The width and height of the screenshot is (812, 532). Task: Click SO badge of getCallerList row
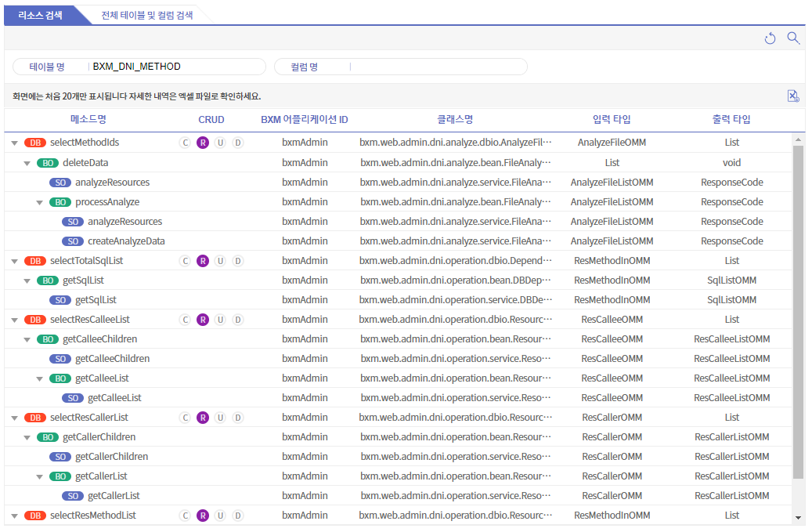pos(73,496)
